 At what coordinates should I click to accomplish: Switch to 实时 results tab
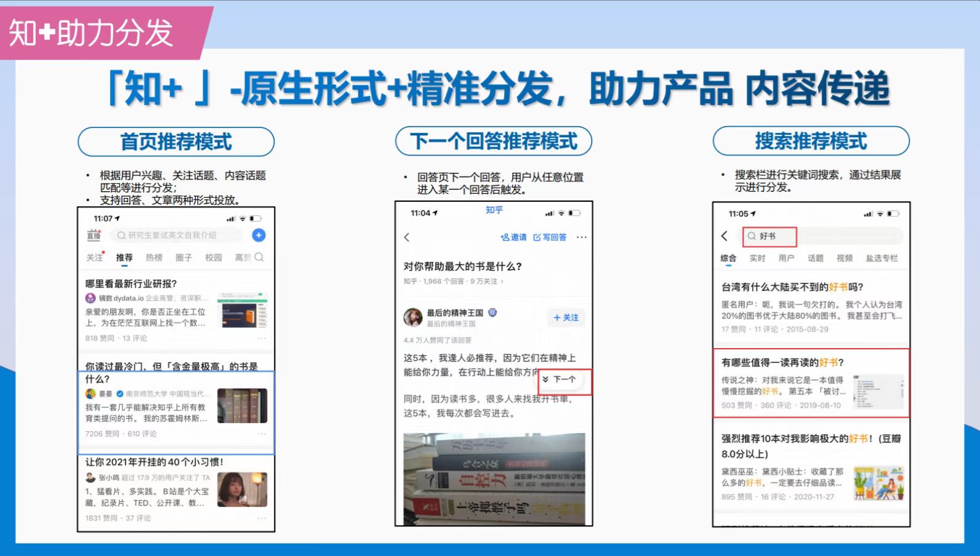click(x=757, y=258)
